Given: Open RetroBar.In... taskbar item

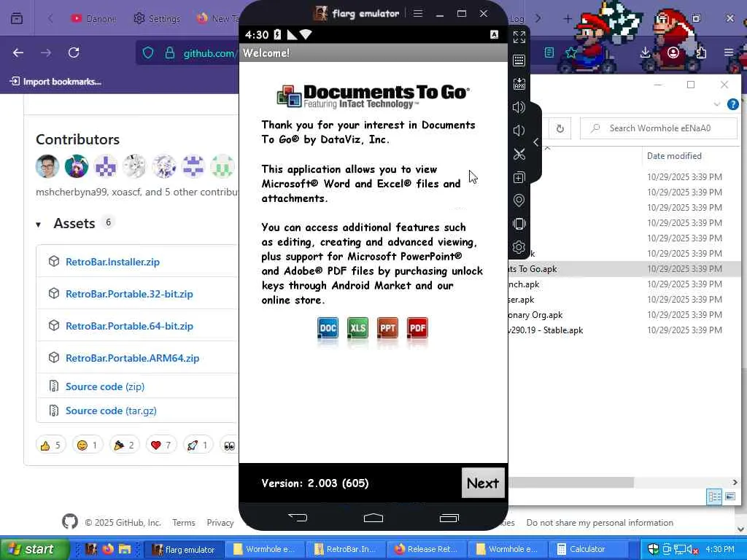Looking at the screenshot, I should point(345,549).
